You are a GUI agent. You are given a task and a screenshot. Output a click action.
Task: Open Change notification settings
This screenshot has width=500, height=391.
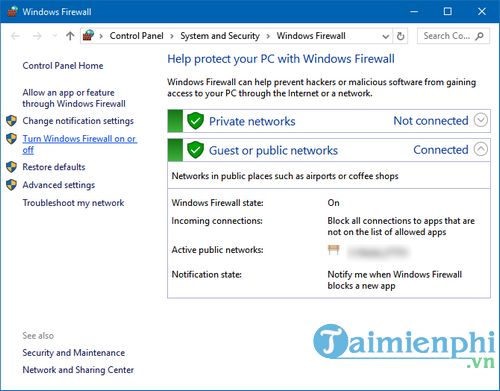coord(78,121)
